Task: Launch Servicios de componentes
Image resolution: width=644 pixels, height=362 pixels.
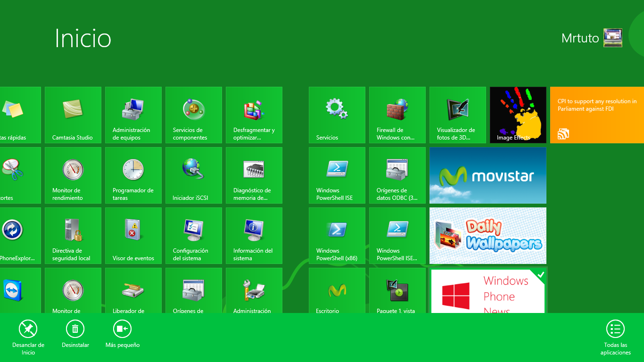Action: 194,115
